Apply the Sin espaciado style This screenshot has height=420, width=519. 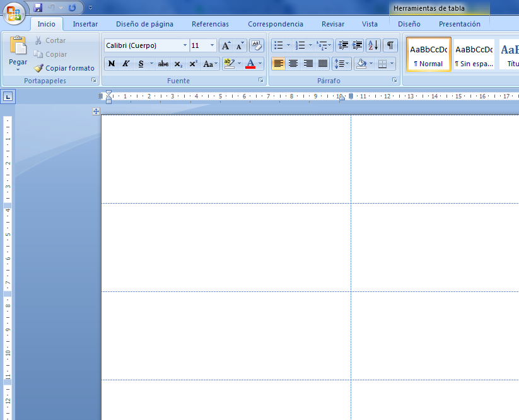474,55
